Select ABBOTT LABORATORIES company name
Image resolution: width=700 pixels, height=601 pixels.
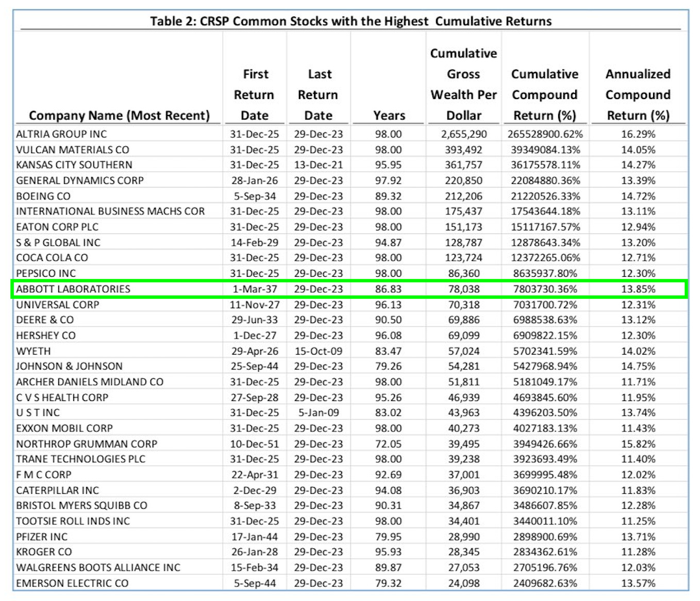pyautogui.click(x=73, y=289)
